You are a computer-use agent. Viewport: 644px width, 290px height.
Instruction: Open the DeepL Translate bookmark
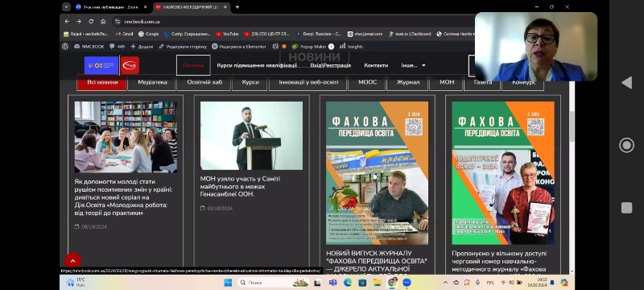pos(319,34)
